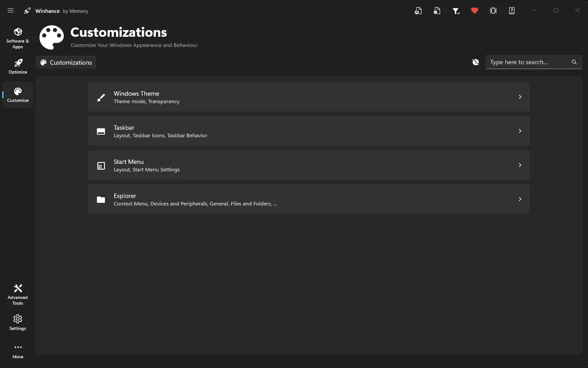Click the More ellipsis in sidebar
Viewport: 588px width, 368px height.
[x=18, y=351]
